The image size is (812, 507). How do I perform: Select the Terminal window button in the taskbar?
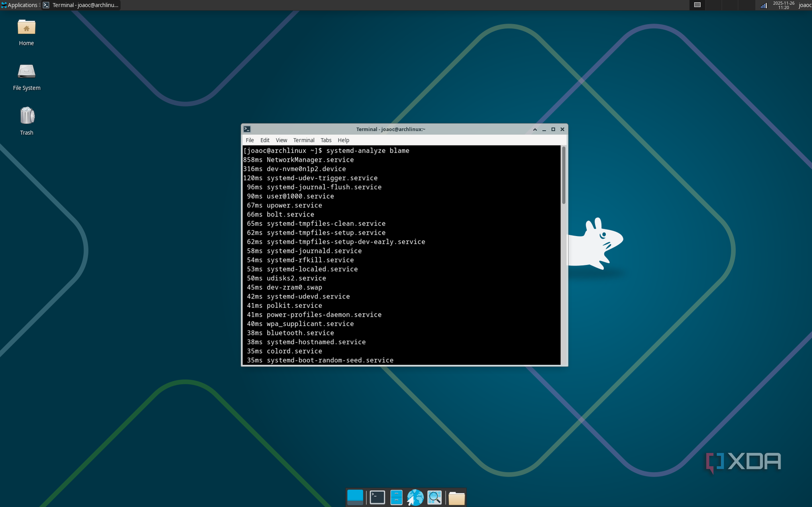(x=80, y=5)
